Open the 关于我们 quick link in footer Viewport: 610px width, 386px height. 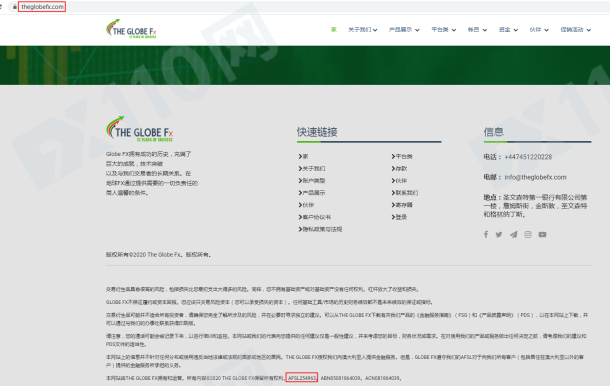(312, 168)
